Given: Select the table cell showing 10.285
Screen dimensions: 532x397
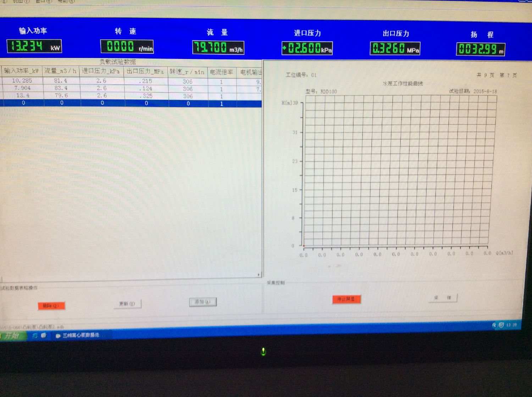Looking at the screenshot, I should point(22,80).
